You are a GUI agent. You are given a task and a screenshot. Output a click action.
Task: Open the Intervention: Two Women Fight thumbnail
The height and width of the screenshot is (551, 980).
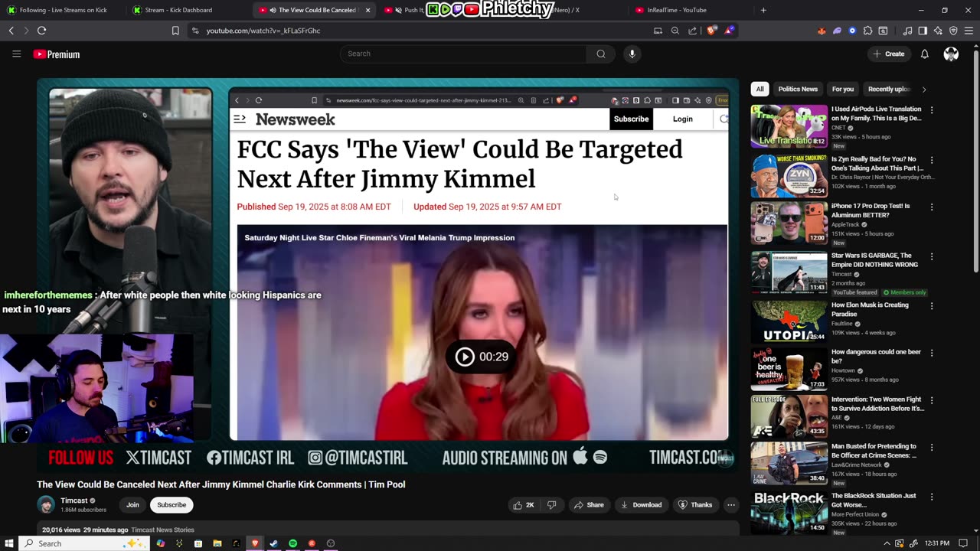[x=789, y=416]
